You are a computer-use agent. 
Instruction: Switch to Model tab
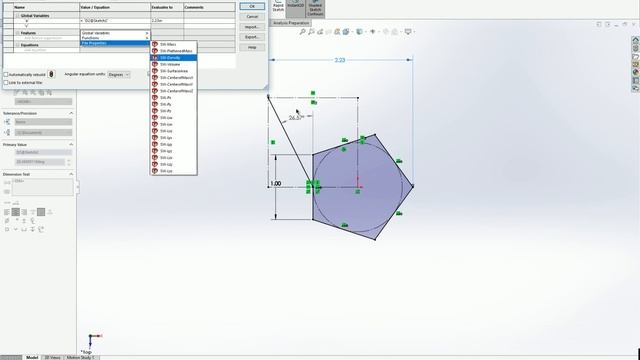32,357
